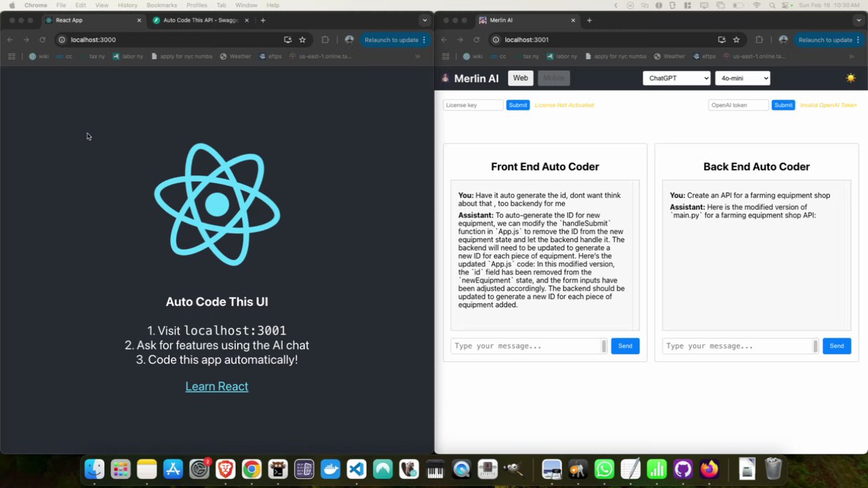This screenshot has height=488, width=868.
Task: Open Spotlight search in the menu bar
Action: point(772,5)
